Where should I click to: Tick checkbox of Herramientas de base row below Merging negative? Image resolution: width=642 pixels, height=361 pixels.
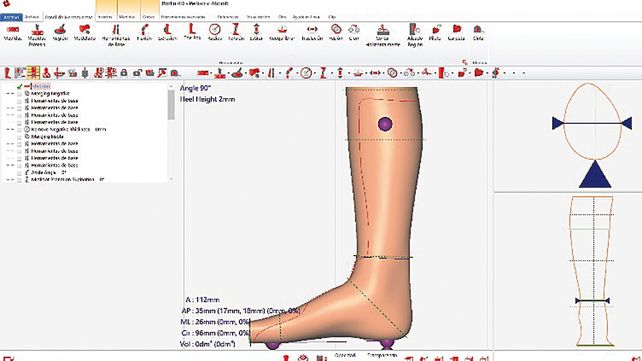pos(19,101)
